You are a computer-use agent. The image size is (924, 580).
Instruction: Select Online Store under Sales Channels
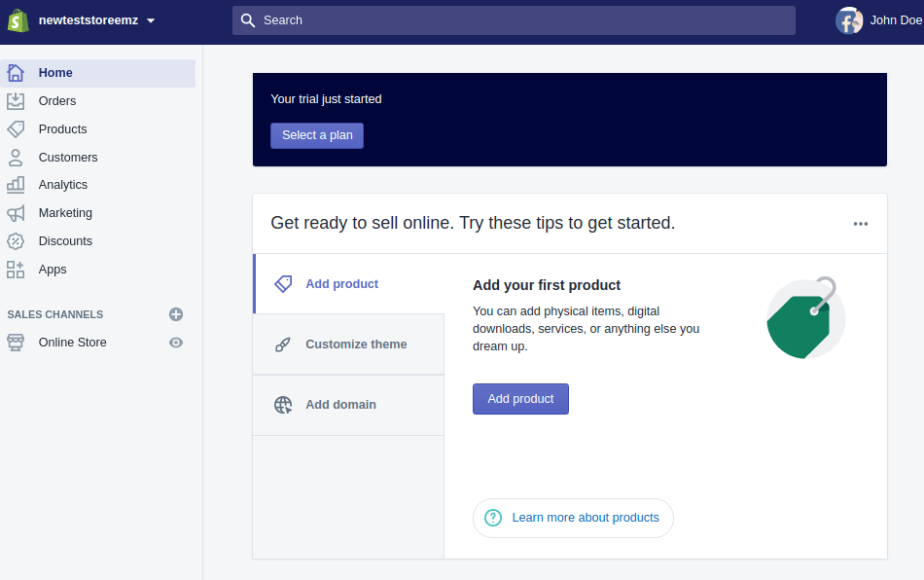(x=70, y=342)
